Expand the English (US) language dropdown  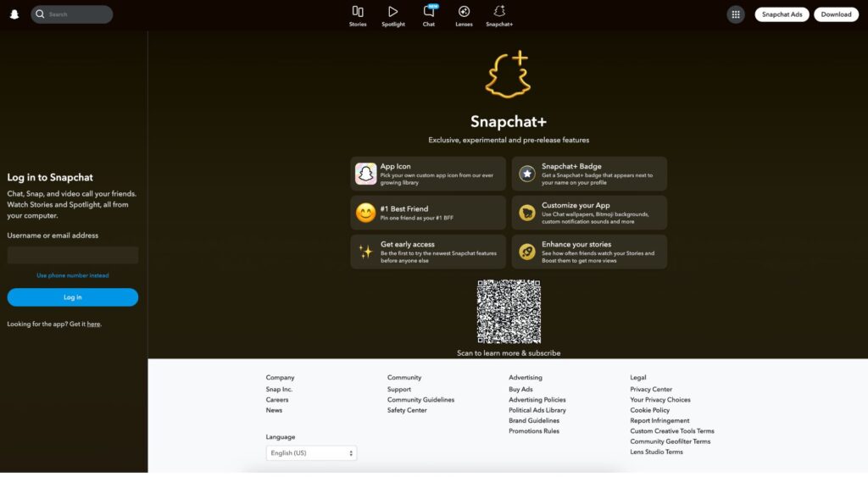coord(311,453)
